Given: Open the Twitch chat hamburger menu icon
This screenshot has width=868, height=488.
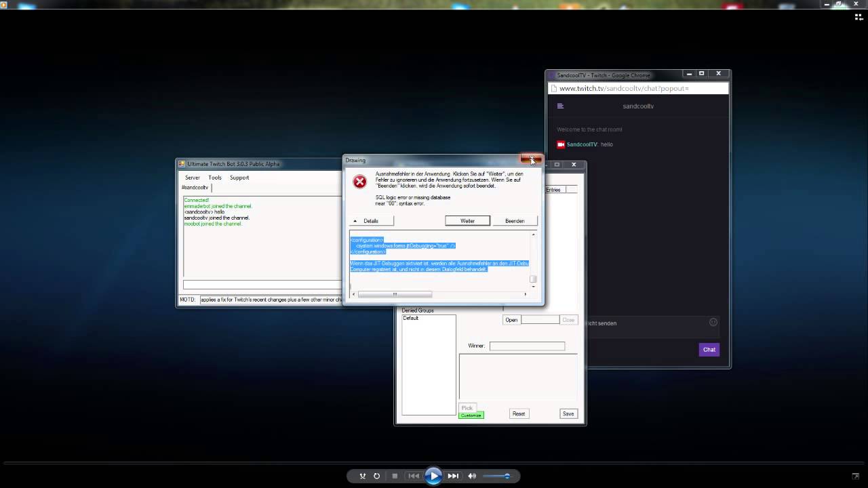Looking at the screenshot, I should click(x=560, y=106).
